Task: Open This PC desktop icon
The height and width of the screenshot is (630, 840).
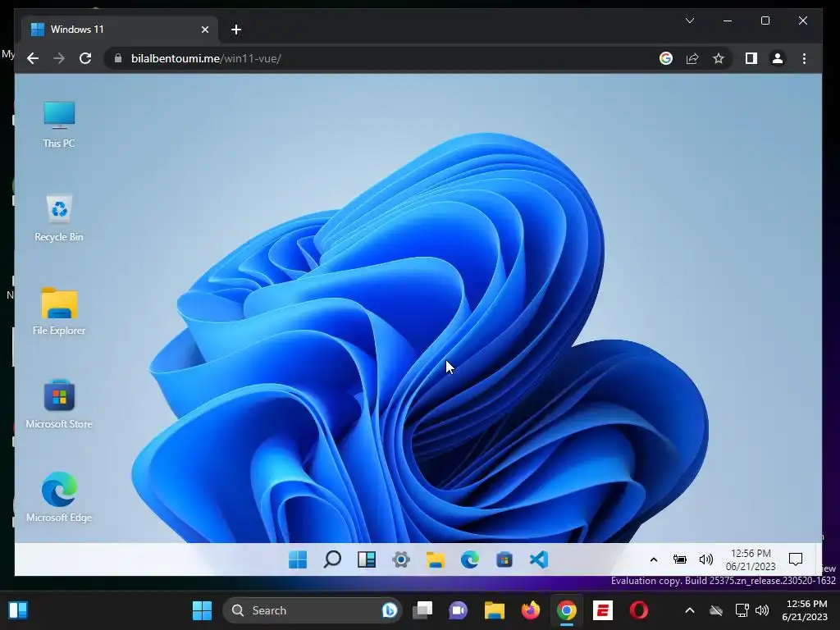Action: (59, 125)
